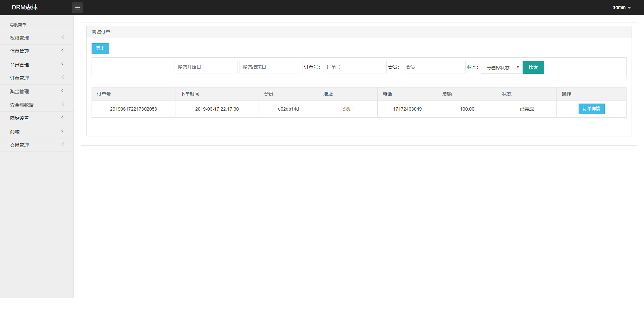The image size is (644, 312).
Task: Click the green 搜索 search button
Action: (x=533, y=67)
